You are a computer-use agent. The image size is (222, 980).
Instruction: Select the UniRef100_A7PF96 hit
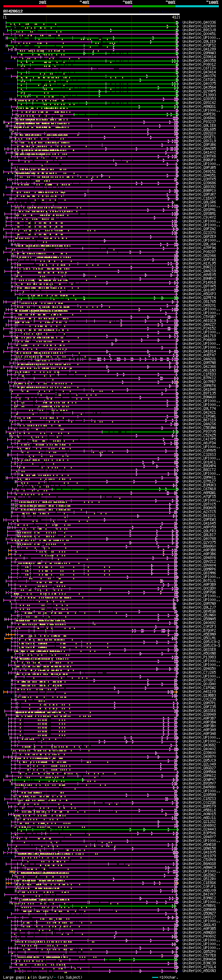coord(199,248)
